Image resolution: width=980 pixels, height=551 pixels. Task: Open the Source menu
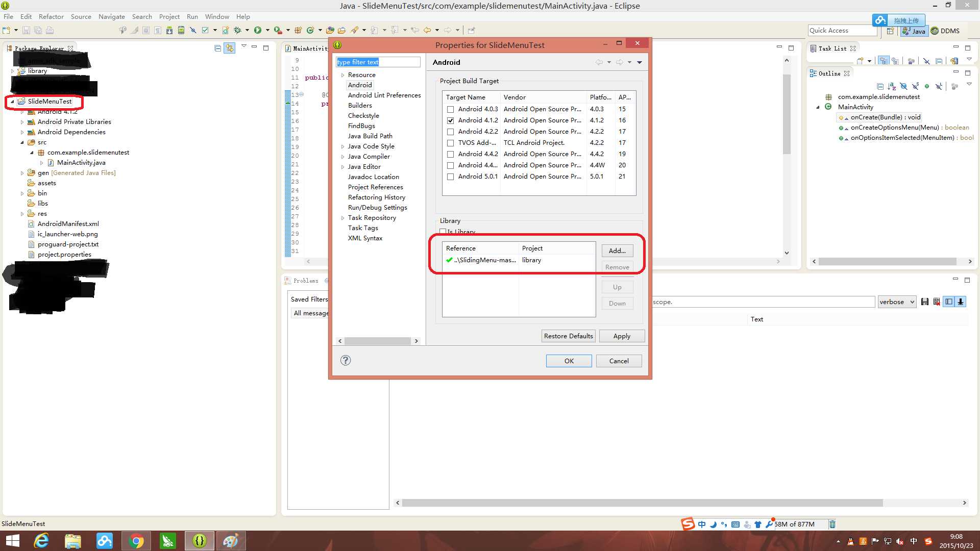tap(81, 16)
